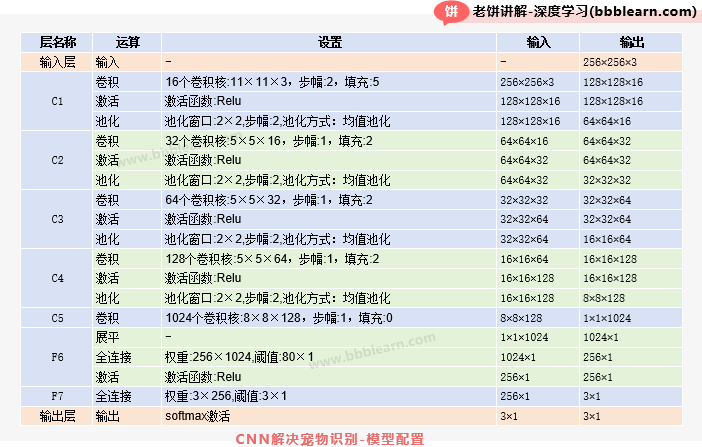
Task: Select the 1×1×1024 output in C5 row
Action: (x=631, y=318)
